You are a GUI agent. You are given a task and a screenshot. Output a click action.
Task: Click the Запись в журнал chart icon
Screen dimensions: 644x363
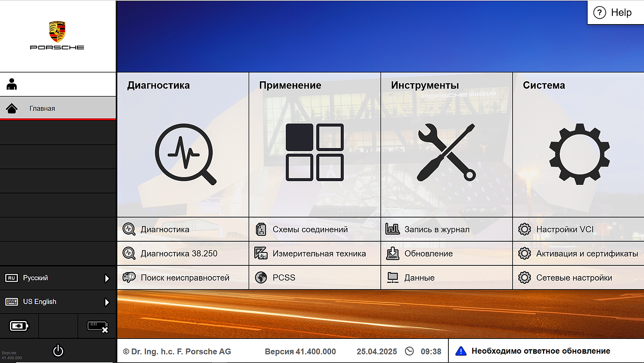[x=392, y=229]
